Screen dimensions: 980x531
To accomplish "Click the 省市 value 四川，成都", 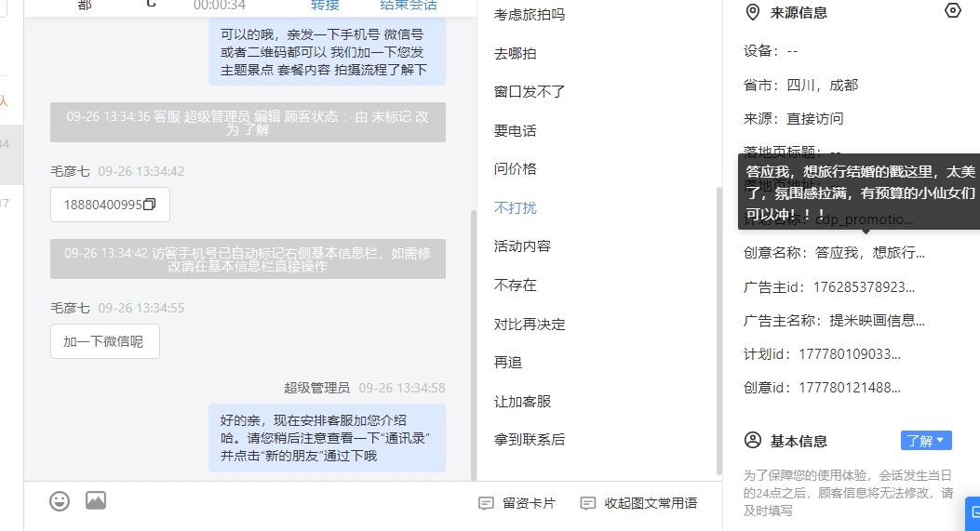I will (x=822, y=86).
